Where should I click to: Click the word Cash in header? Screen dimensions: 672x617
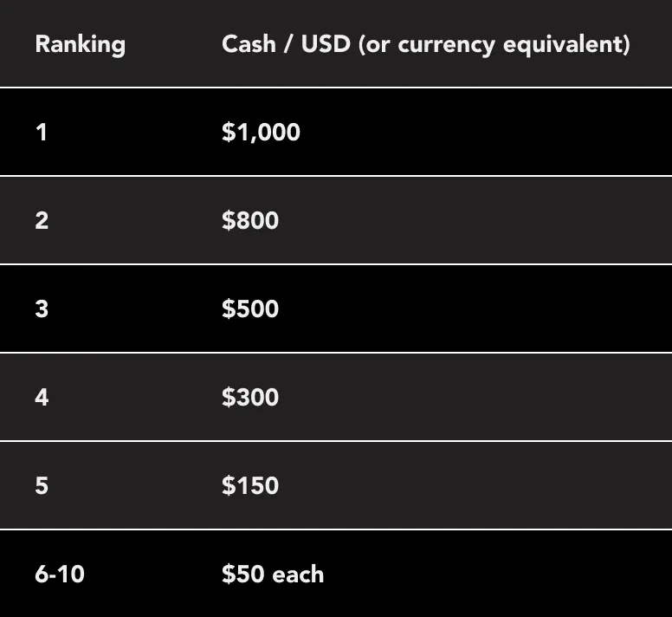click(250, 44)
